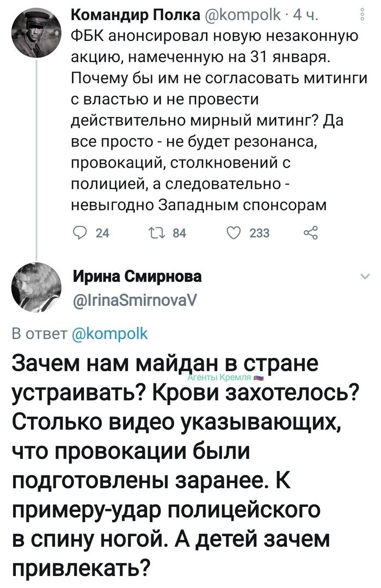This screenshot has width=381, height=588.
Task: Click the 84 retweets count
Action: click(x=179, y=233)
